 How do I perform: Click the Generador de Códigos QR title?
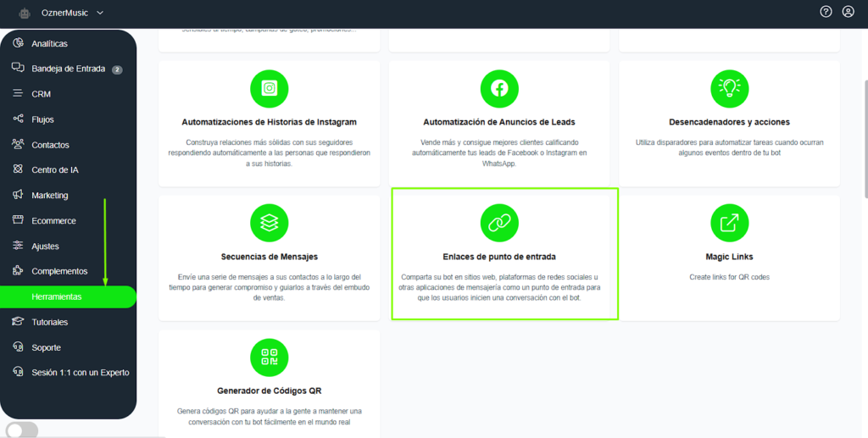click(x=269, y=391)
